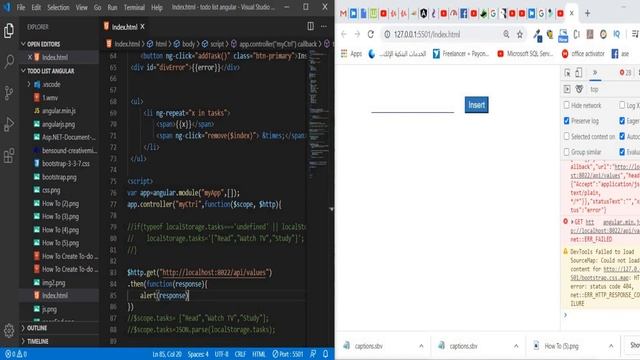Enable the Group similar checkbox

tap(567, 152)
